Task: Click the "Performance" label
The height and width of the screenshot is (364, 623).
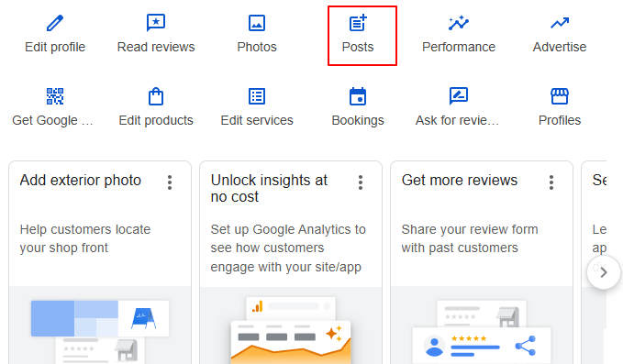Action: point(459,47)
